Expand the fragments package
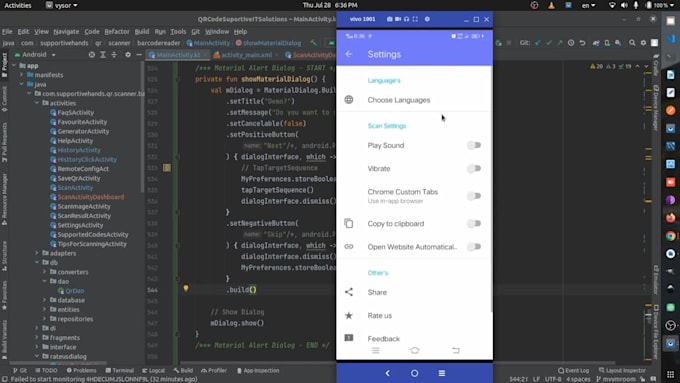 (37, 337)
